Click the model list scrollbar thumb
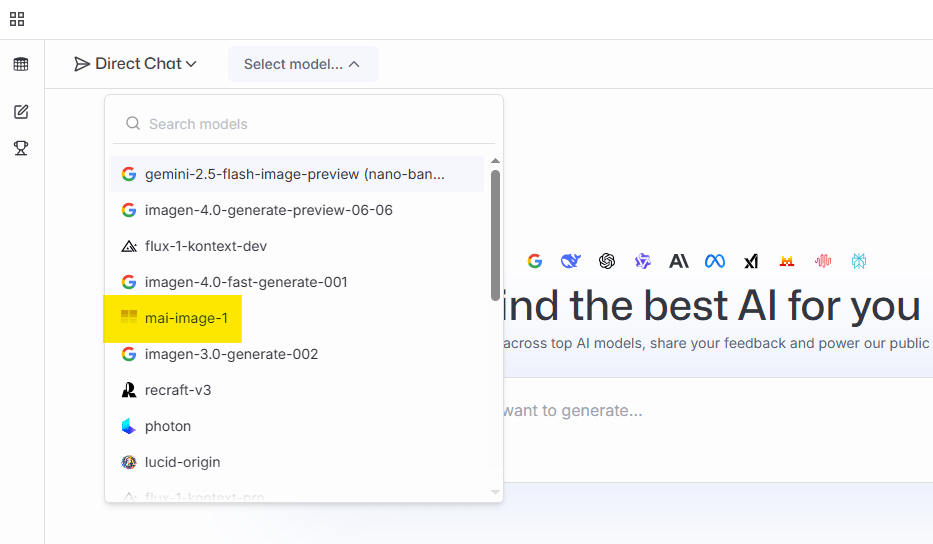 pyautogui.click(x=495, y=235)
